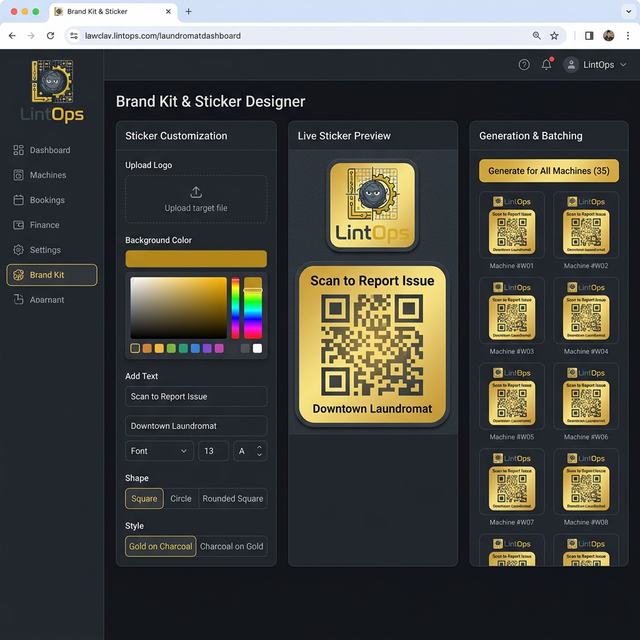640x640 pixels.
Task: Click the zoom magnifier in the address bar
Action: point(537,36)
